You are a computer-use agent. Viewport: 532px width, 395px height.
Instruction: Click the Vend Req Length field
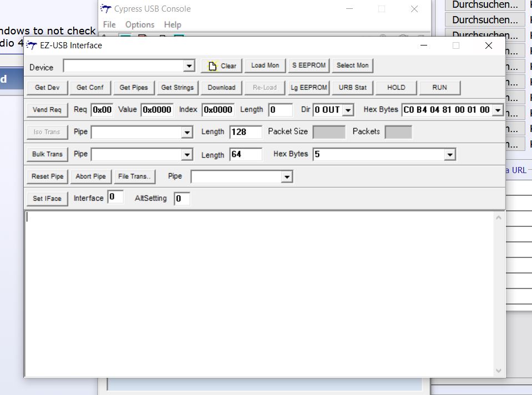tap(280, 110)
